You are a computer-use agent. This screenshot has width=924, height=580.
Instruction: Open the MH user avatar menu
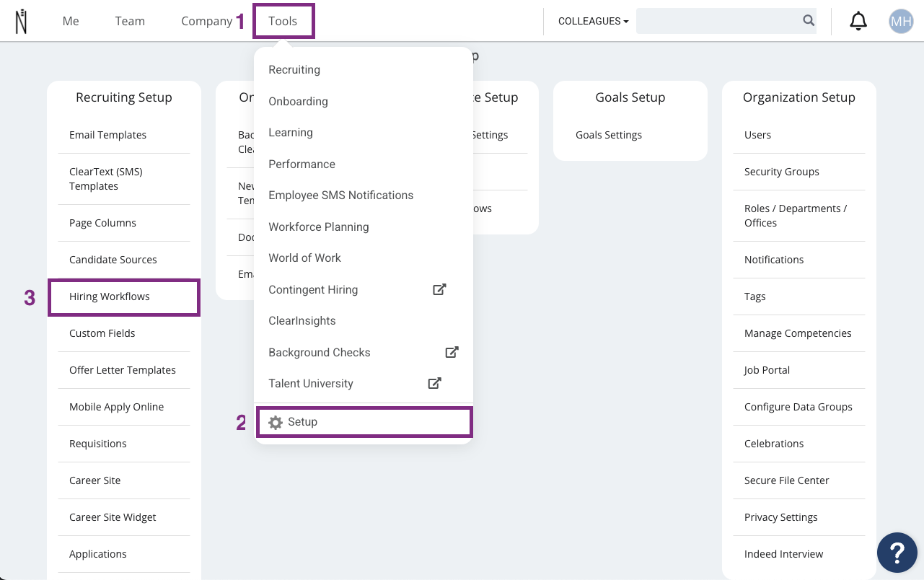pos(901,21)
